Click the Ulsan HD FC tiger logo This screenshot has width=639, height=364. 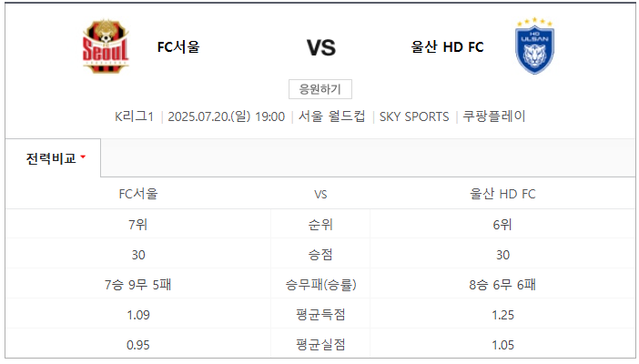tap(534, 46)
